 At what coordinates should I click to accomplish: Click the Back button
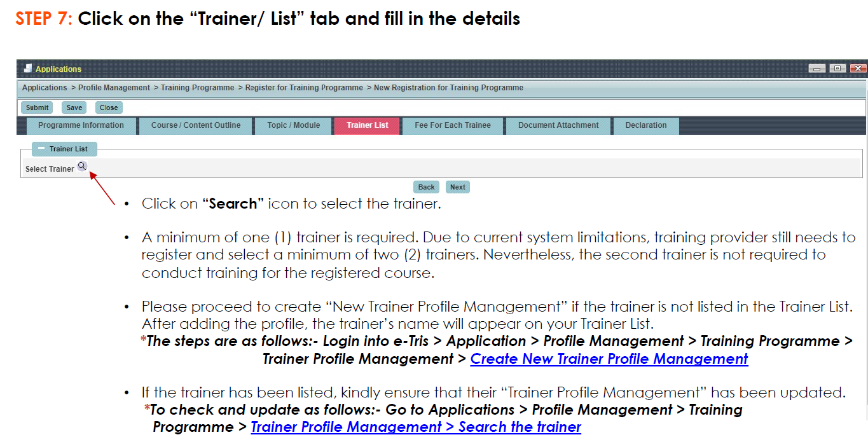click(x=425, y=186)
